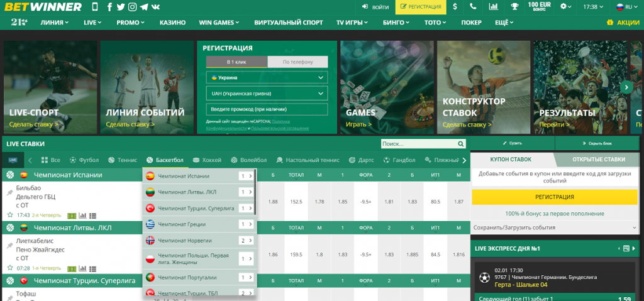Favorite the Bilbao match with star icon

coord(10,215)
